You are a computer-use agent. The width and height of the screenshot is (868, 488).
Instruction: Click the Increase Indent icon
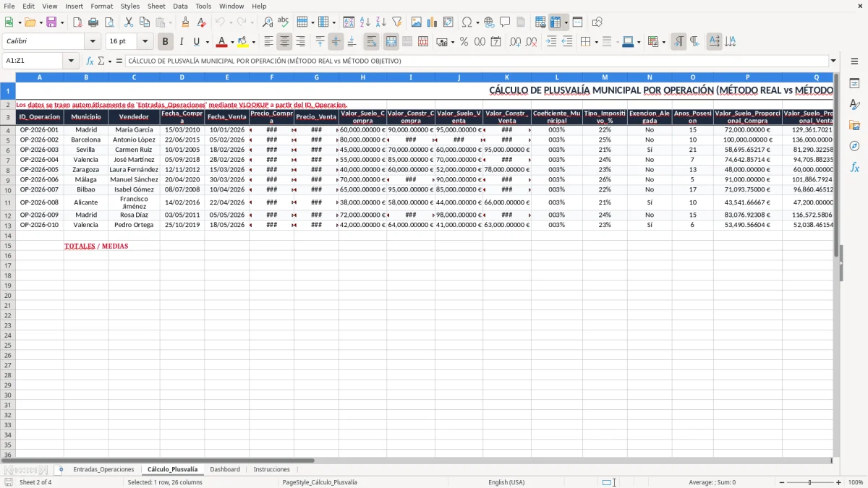pos(551,42)
